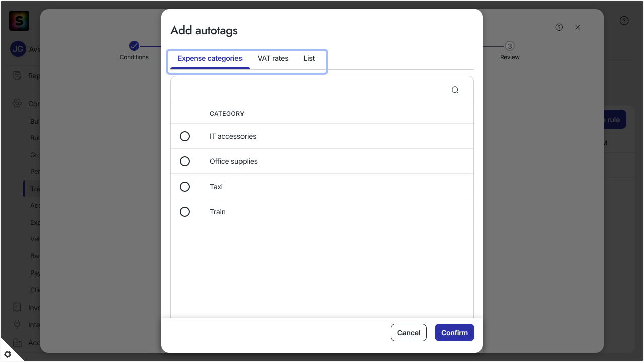Click the Train category label
This screenshot has height=362, width=644.
(218, 212)
